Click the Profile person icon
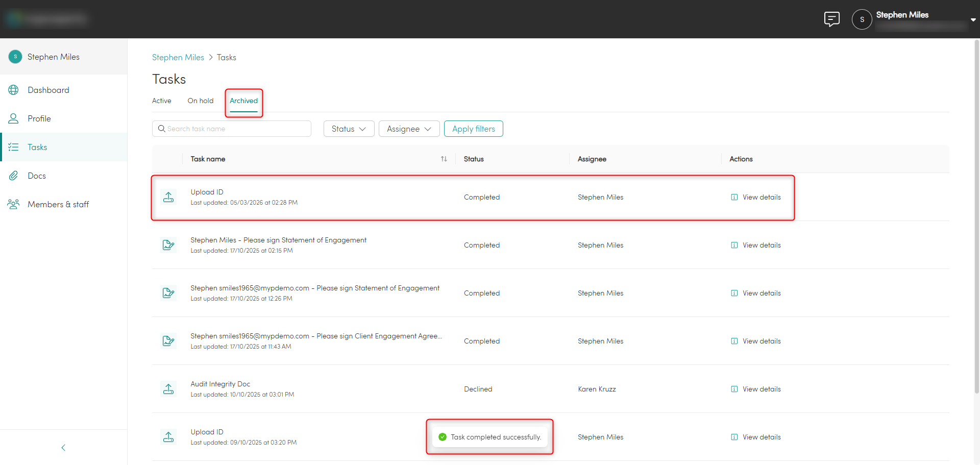This screenshot has width=980, height=465. tap(14, 118)
